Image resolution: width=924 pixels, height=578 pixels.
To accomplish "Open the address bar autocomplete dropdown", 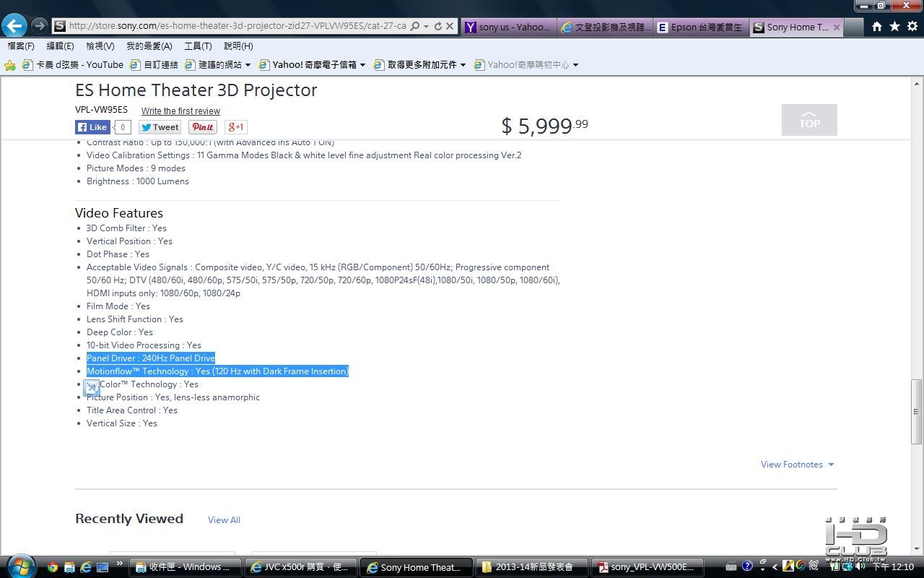I will click(426, 26).
